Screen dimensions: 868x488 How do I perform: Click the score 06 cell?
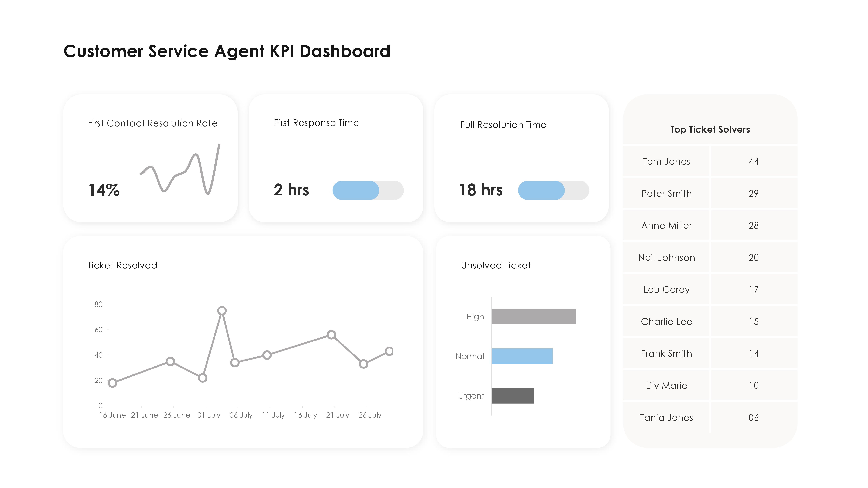pyautogui.click(x=754, y=418)
